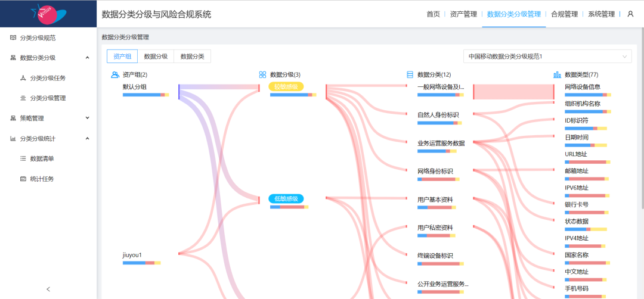Click the 分类分级规范 book icon
644x299 pixels.
13,38
